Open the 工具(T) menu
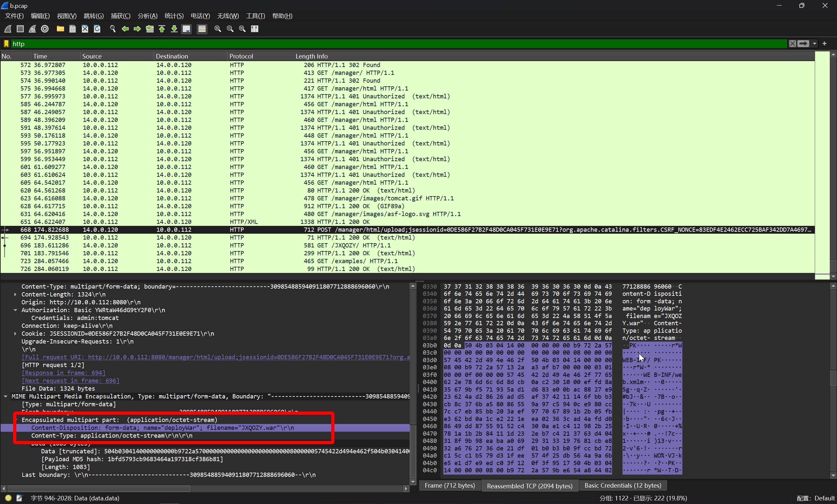Image resolution: width=837 pixels, height=504 pixels. pos(255,16)
